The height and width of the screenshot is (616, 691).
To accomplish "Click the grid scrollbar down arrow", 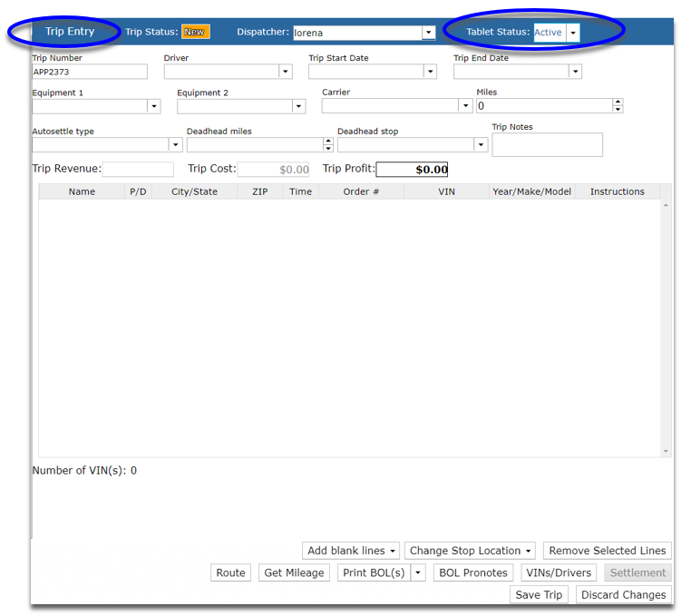I will (x=666, y=451).
